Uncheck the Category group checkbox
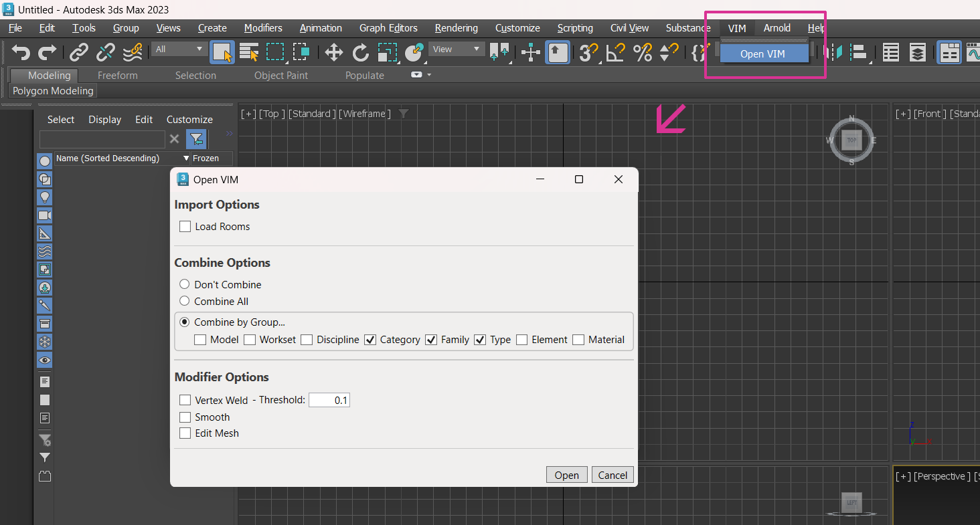Viewport: 980px width, 525px height. point(370,340)
